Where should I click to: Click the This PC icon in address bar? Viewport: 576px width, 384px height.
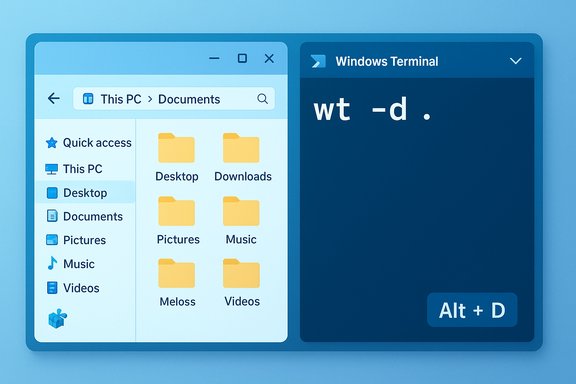88,99
